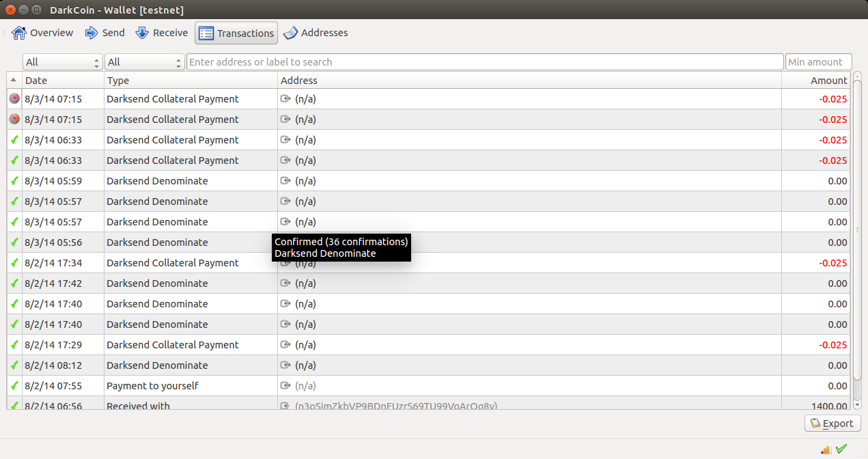868x459 pixels.
Task: Click the address arrow icon in the 8/2/14 17:29 row
Action: [x=286, y=345]
